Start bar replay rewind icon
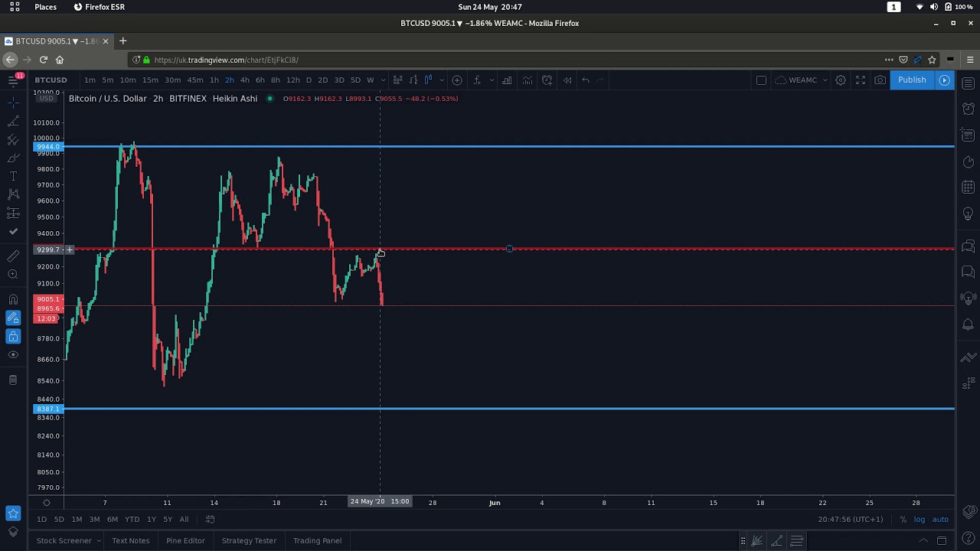Screen dimensions: 980x551 (x=567, y=80)
